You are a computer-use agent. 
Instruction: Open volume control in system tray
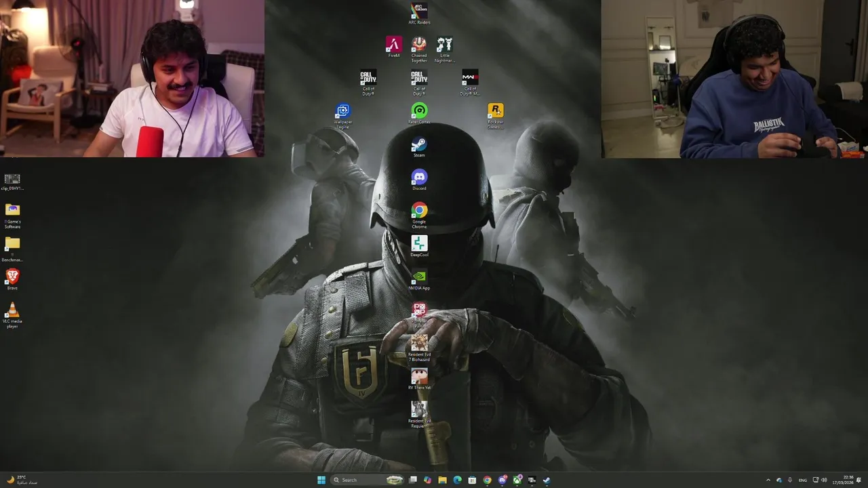824,480
